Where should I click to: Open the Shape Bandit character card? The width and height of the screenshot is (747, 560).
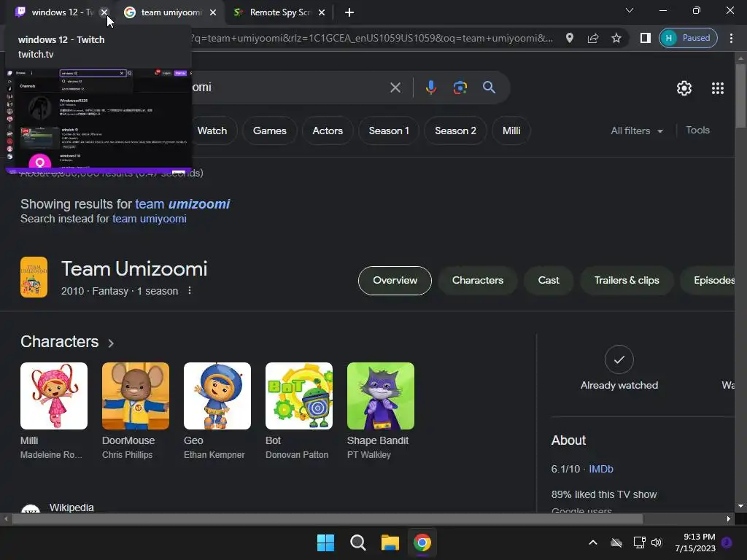(380, 411)
